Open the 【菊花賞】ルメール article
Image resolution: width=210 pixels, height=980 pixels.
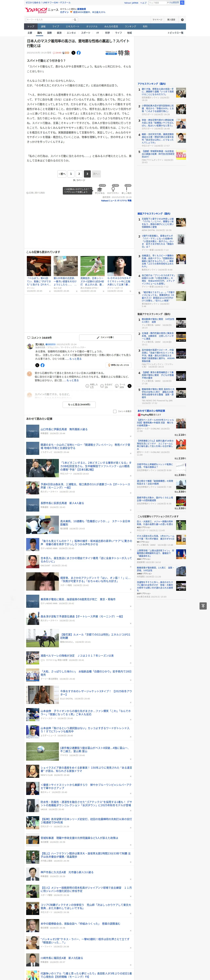click(x=95, y=636)
